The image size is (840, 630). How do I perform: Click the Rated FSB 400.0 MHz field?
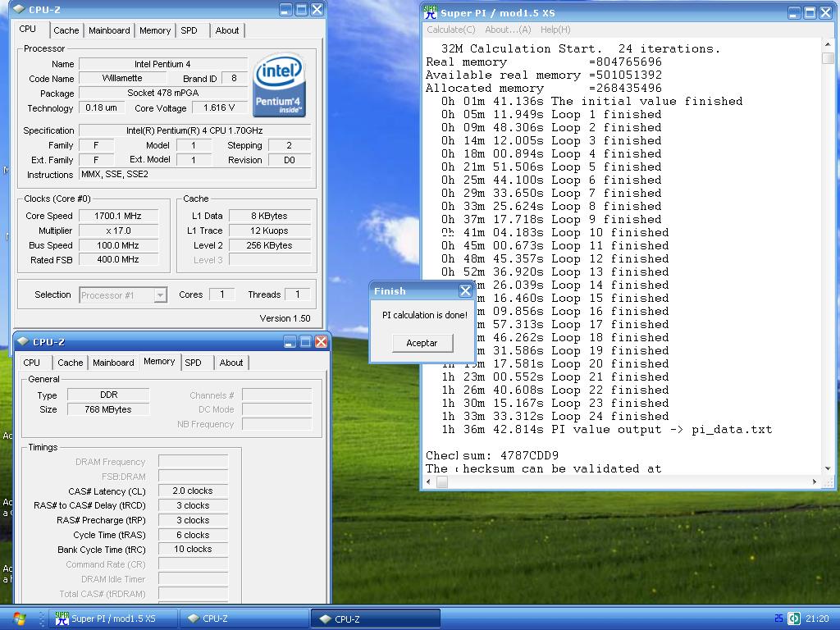(x=118, y=259)
